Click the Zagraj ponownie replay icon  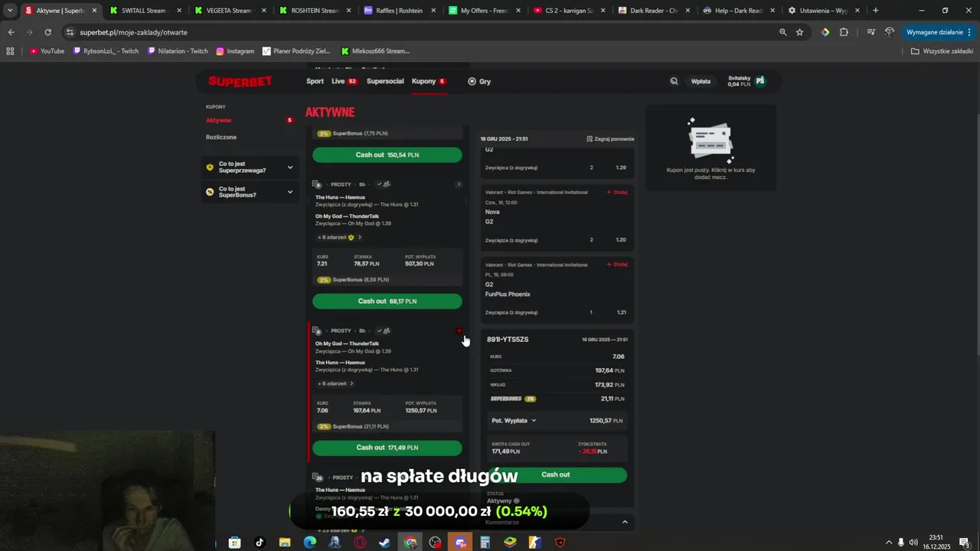(x=590, y=139)
